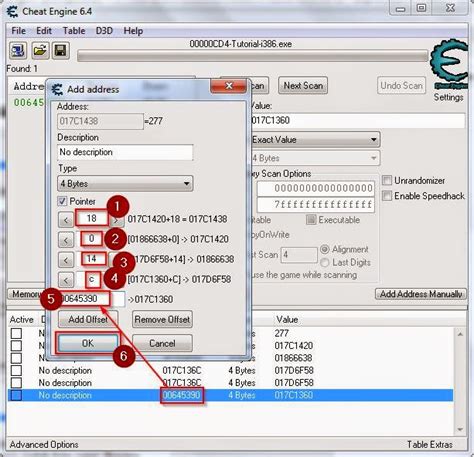Enable the Unrandomizer checkbox

(x=387, y=180)
